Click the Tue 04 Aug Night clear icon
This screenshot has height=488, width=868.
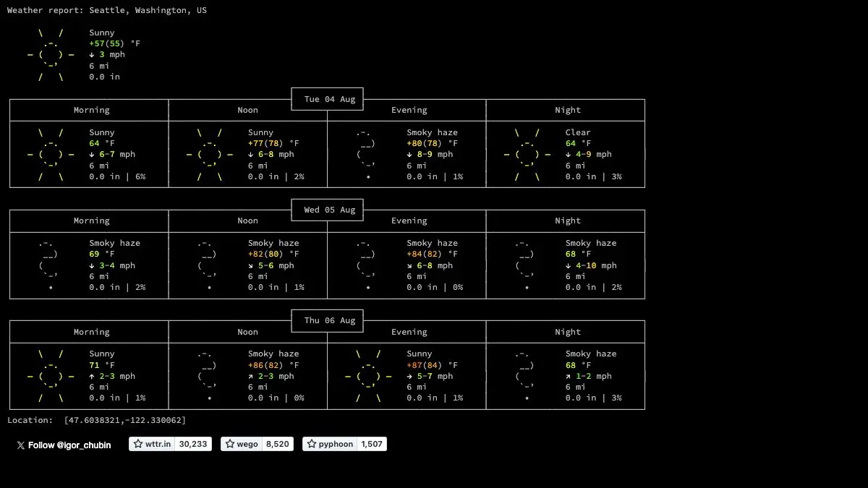(x=527, y=155)
